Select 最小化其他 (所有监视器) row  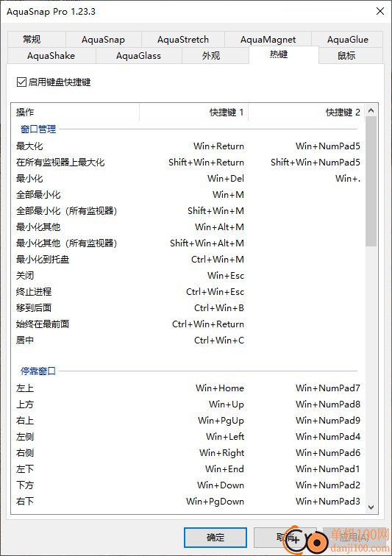coord(188,243)
